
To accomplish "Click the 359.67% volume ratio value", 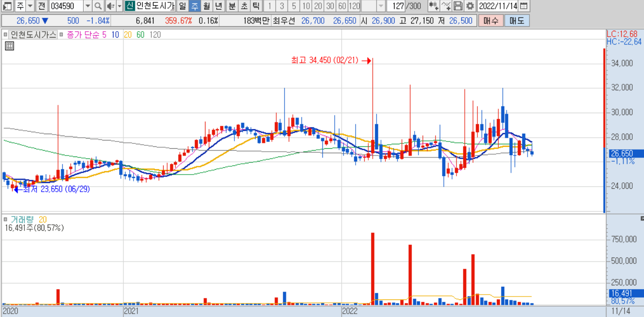I will 178,21.
